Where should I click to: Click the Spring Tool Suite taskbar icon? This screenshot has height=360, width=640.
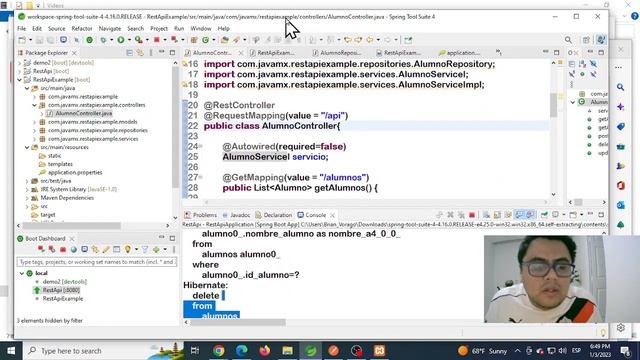tap(311, 351)
